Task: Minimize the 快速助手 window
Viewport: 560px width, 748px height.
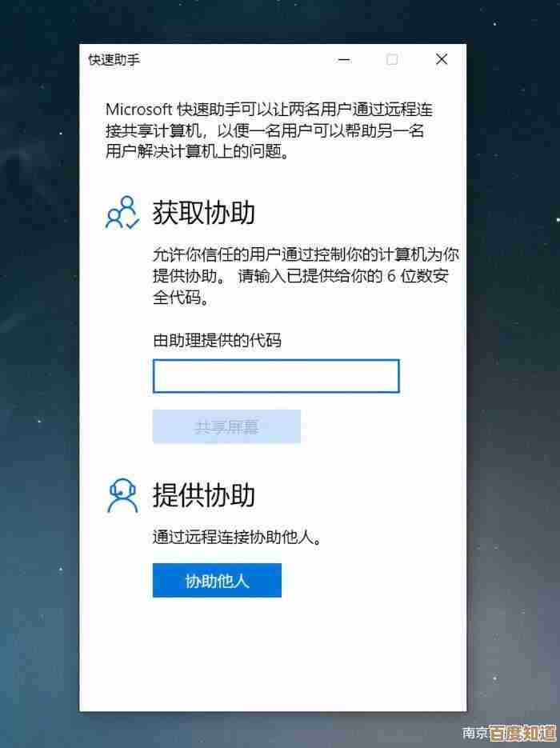Action: coord(344,60)
